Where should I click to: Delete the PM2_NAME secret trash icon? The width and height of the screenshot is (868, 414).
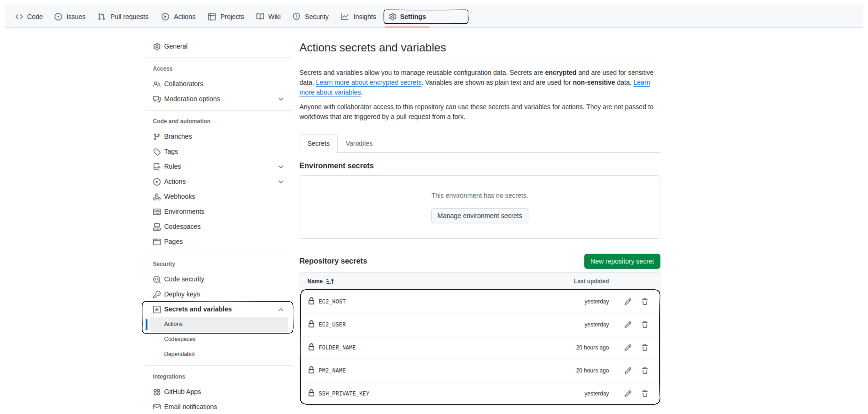tap(644, 370)
